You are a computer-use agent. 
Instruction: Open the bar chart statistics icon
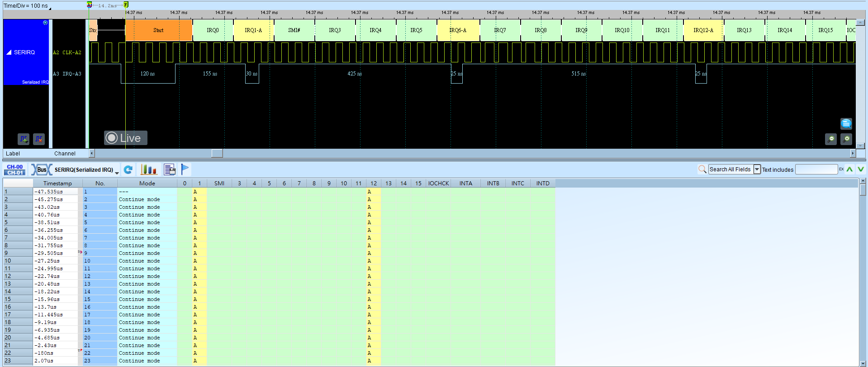pyautogui.click(x=148, y=169)
